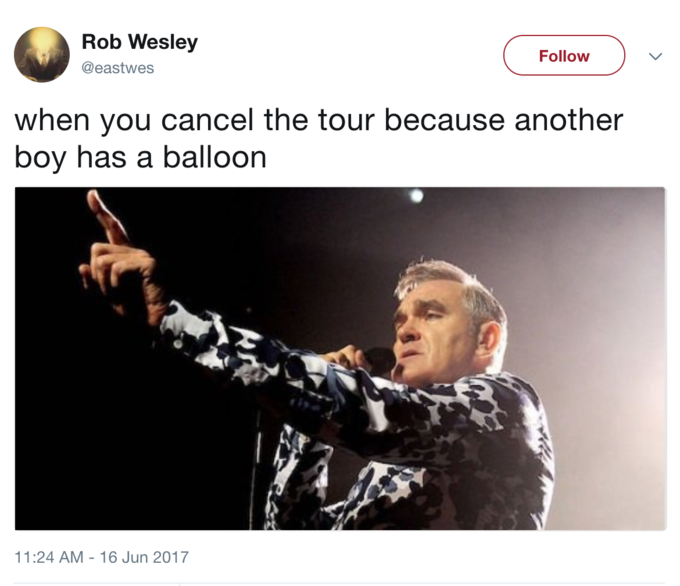
Task: Open the Rob Wesley display name link
Action: coord(140,42)
